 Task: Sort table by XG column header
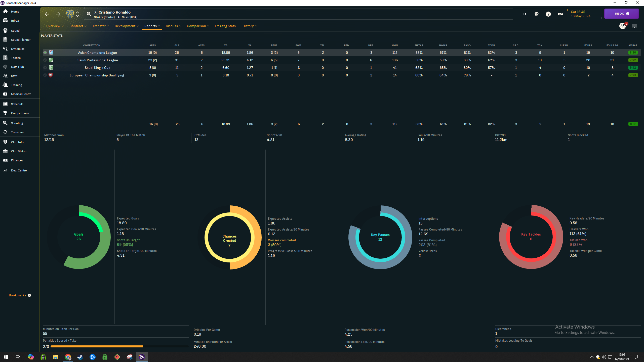(226, 46)
